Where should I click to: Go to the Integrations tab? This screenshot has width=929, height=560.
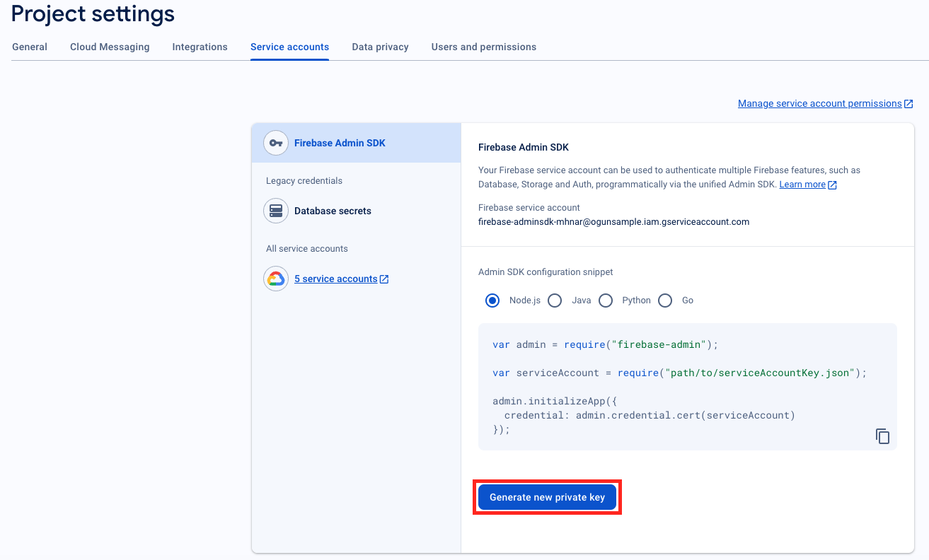tap(200, 47)
